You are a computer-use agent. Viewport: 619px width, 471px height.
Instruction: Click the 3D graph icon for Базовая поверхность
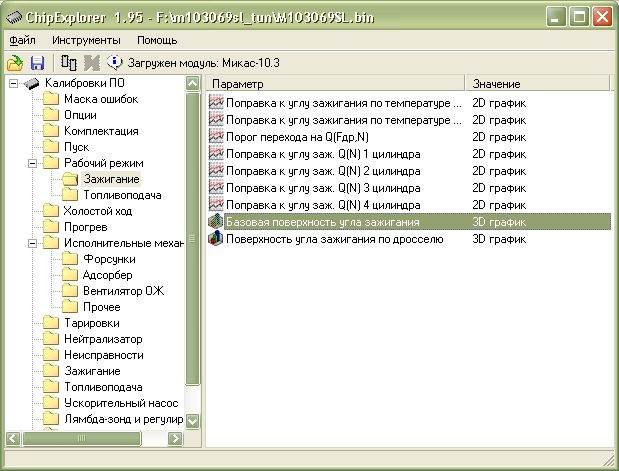[x=216, y=221]
